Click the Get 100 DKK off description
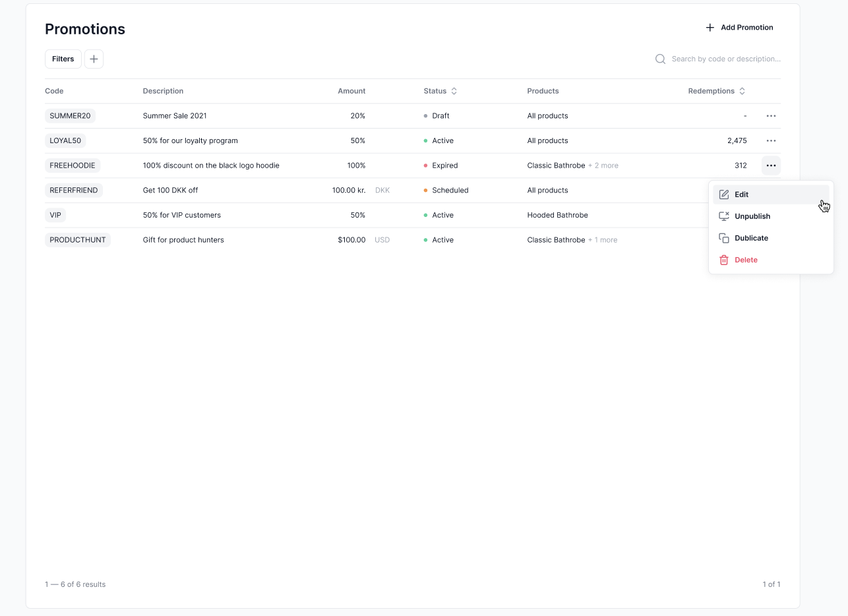This screenshot has width=848, height=616. (170, 190)
